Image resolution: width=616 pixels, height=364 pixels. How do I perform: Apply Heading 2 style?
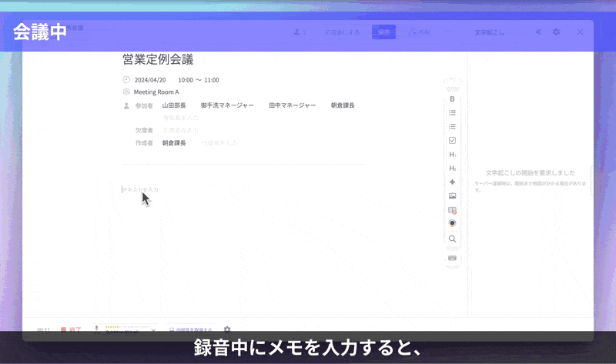452,168
